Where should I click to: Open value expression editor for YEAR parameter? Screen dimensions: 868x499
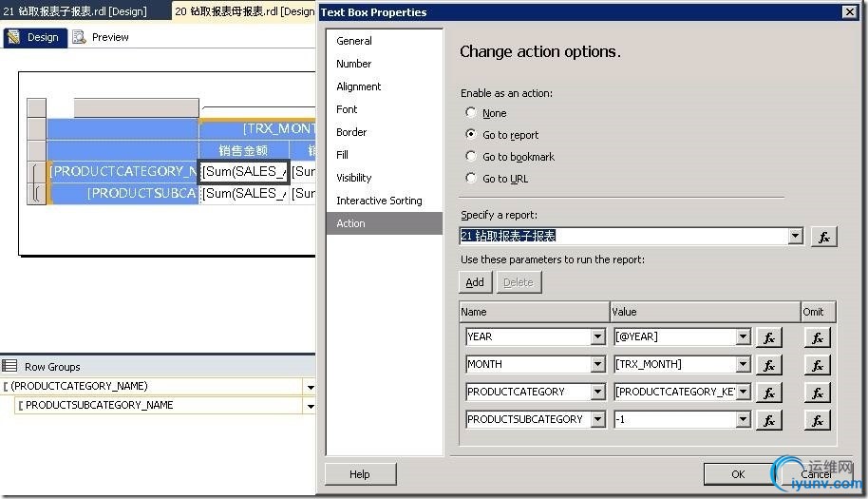[769, 337]
